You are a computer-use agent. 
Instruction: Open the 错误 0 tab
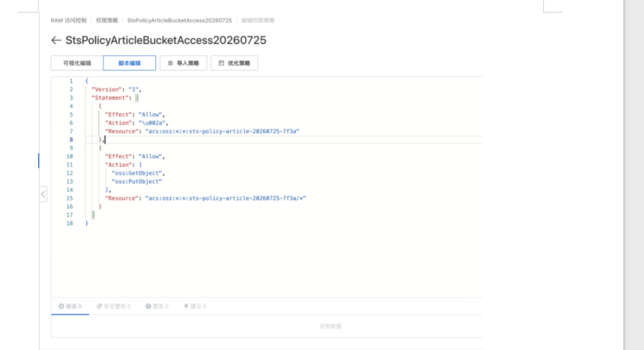pos(70,306)
